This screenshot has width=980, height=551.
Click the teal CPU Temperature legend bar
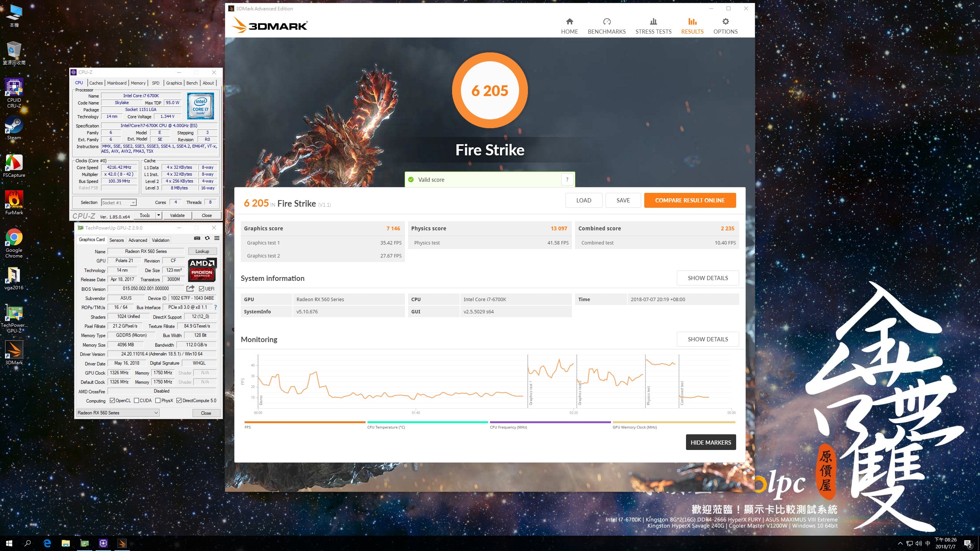(428, 422)
